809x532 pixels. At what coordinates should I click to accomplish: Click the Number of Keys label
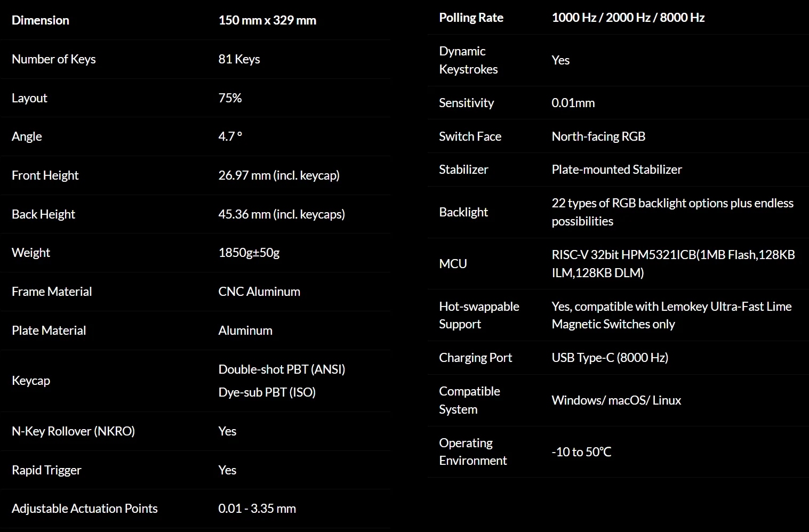point(53,59)
